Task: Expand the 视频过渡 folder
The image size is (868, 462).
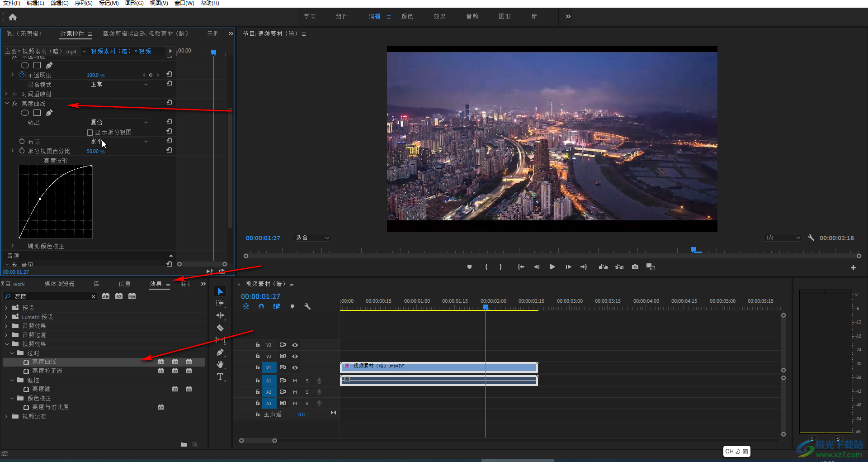Action: pyautogui.click(x=6, y=416)
